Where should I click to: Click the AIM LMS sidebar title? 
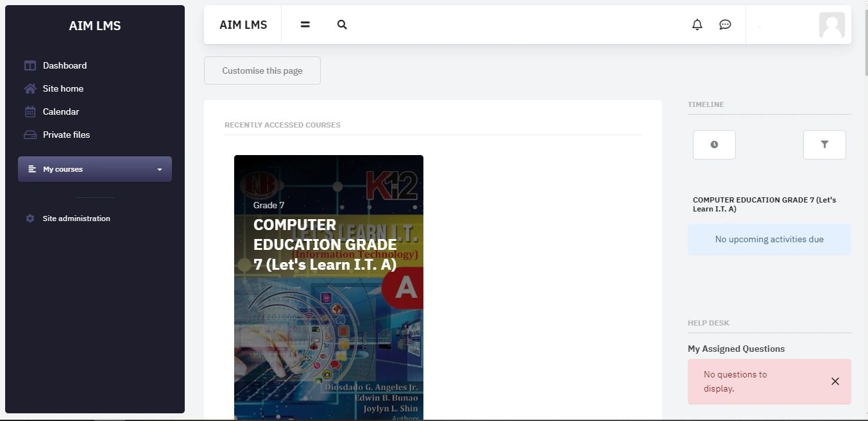click(x=95, y=26)
